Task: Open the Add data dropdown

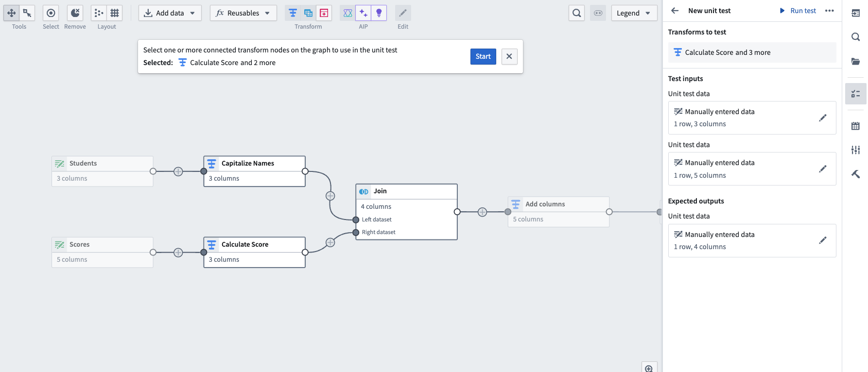Action: 170,13
